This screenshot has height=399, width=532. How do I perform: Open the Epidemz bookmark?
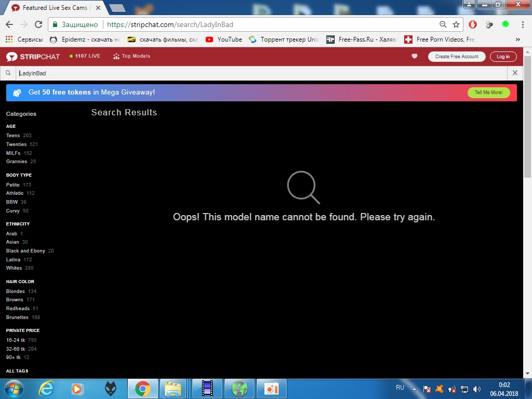pyautogui.click(x=85, y=39)
